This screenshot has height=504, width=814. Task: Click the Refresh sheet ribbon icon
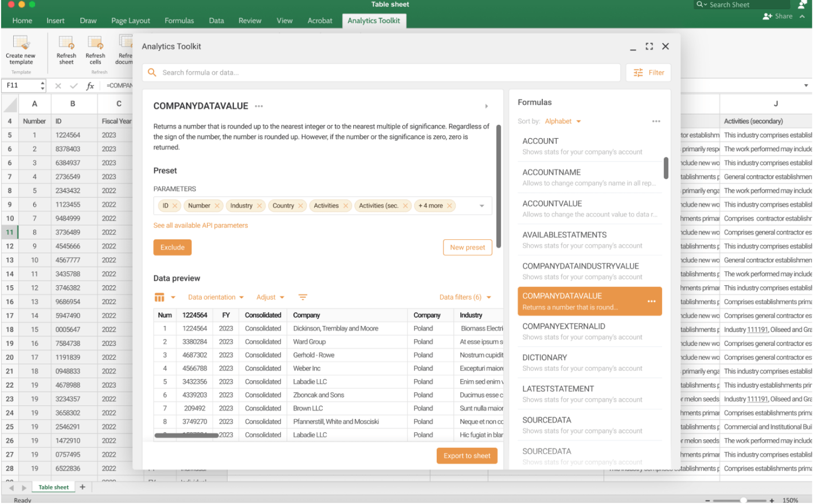tap(66, 43)
